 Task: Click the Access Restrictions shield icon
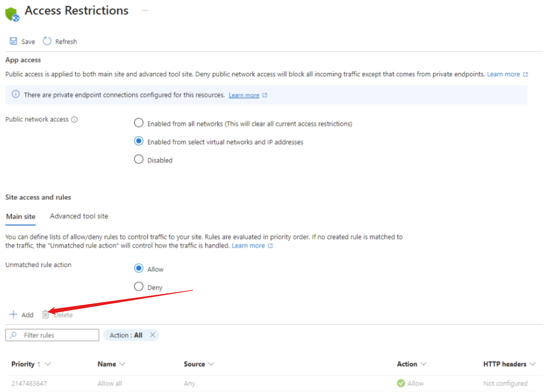tap(12, 14)
